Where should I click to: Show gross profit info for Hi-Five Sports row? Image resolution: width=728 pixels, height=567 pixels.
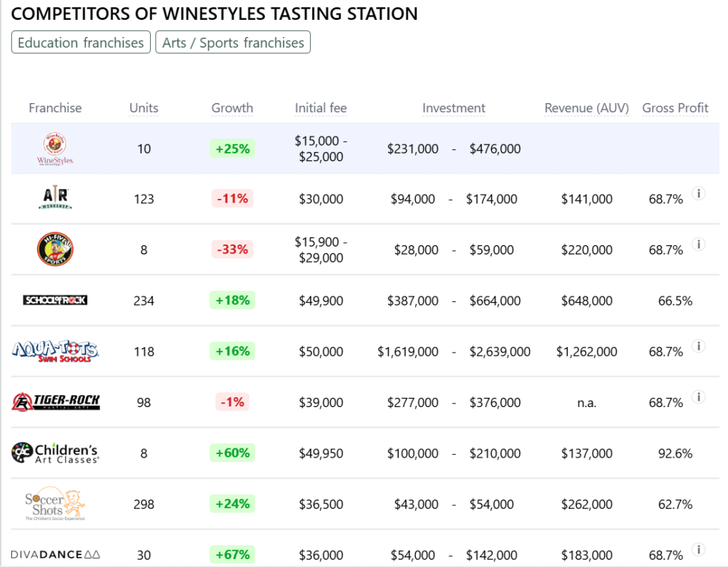click(699, 244)
